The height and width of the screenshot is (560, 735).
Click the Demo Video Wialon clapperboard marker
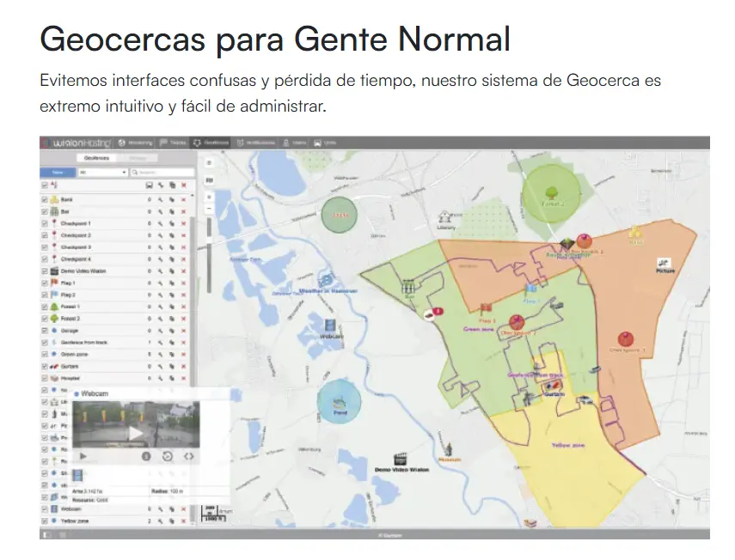[400, 459]
